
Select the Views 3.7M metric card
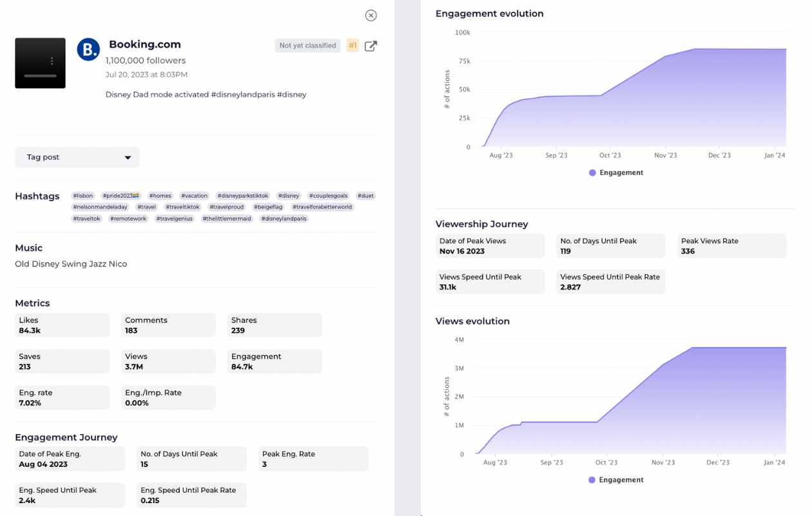[x=168, y=361]
